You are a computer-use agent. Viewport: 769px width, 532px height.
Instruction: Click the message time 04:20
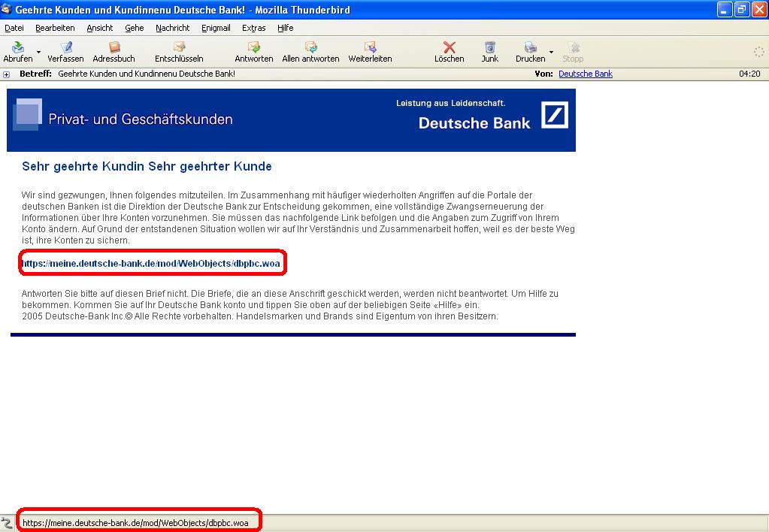tap(749, 74)
